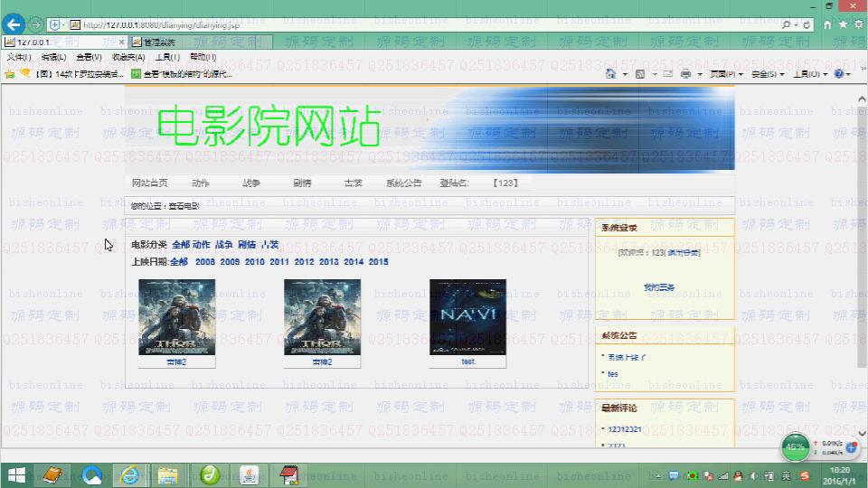Image resolution: width=868 pixels, height=488 pixels.
Task: Switch to the 管理系统 tab
Action: 201,42
